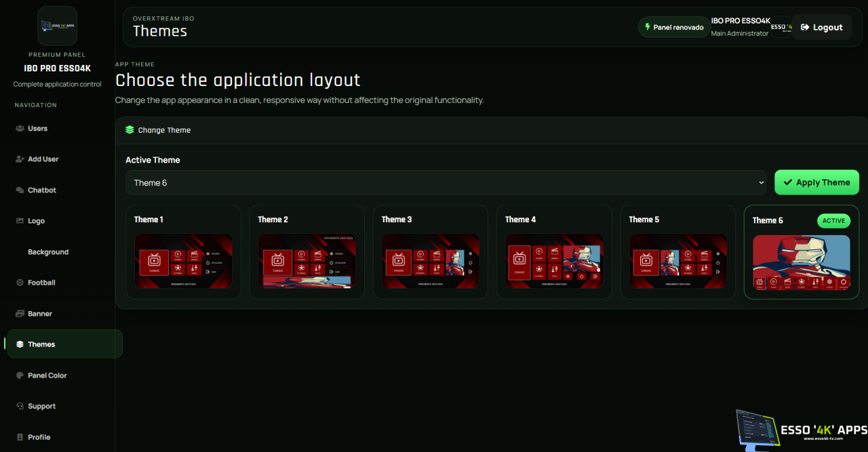Click the Logout arrow icon
This screenshot has height=452, width=868.
pos(805,27)
